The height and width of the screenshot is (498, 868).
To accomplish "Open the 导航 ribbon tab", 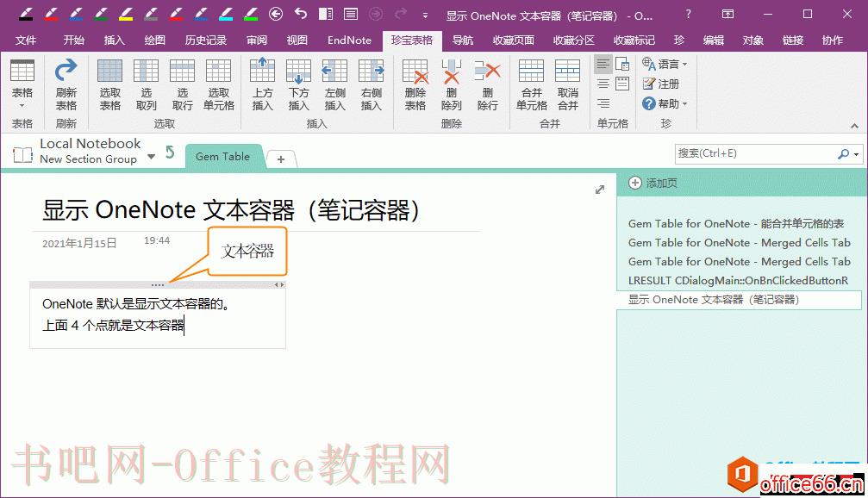I will tap(463, 40).
